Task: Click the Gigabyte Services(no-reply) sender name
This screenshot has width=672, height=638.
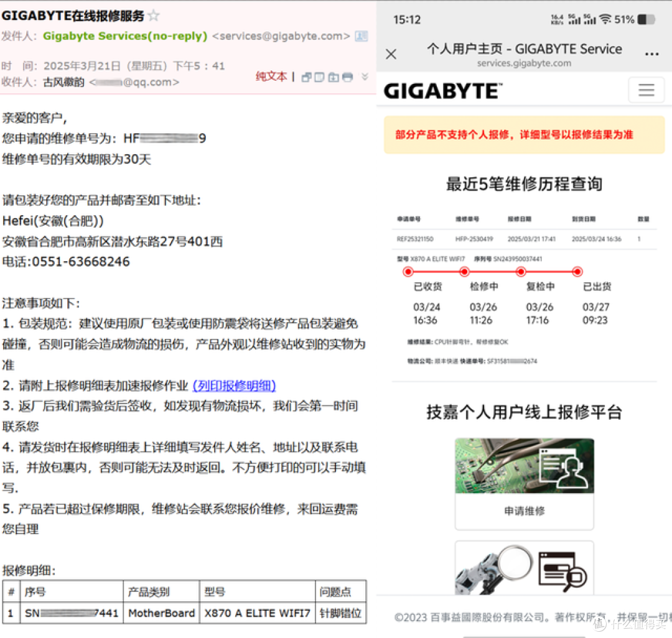Action: point(125,36)
